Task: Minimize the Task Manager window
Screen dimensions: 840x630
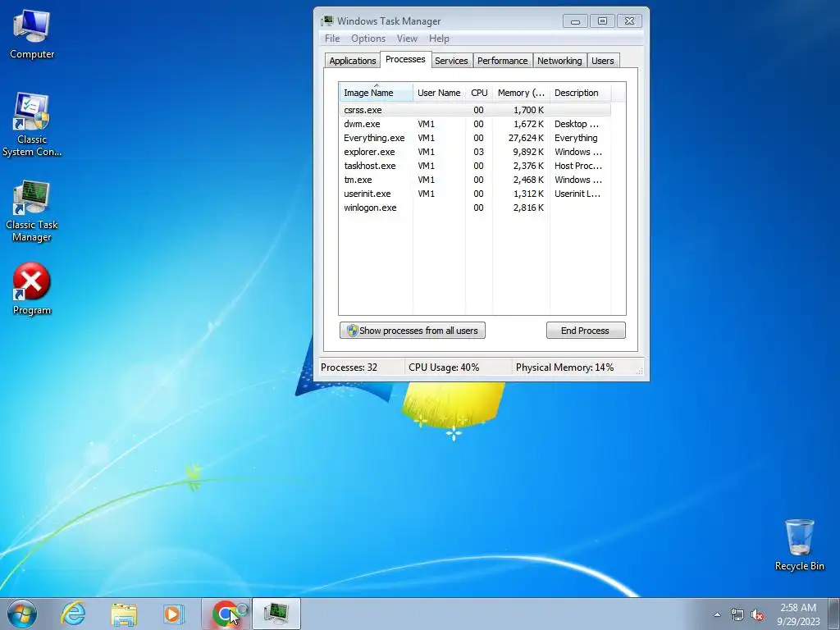Action: pos(575,21)
